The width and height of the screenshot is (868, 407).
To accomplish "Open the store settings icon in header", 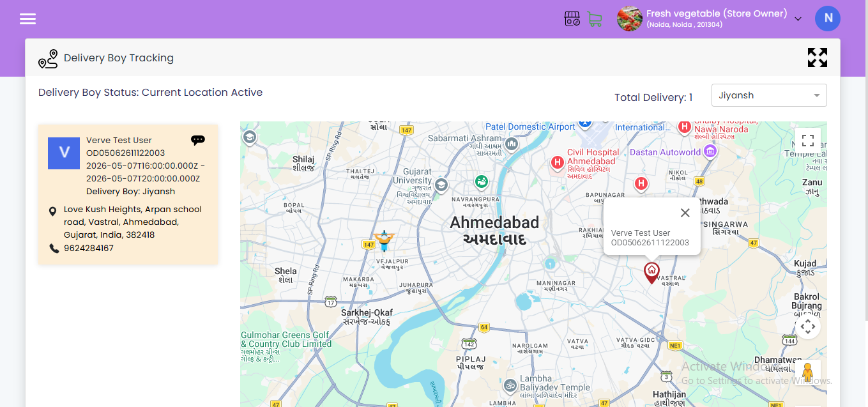I will tap(572, 19).
